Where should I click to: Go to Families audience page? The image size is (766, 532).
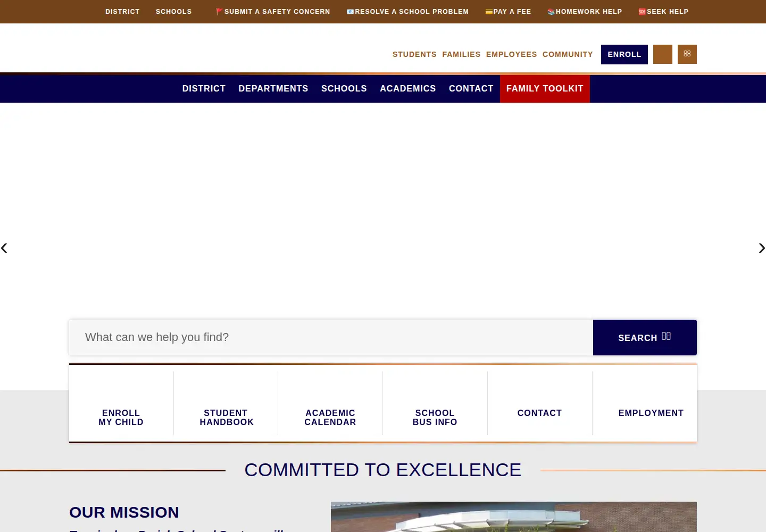[x=461, y=54]
